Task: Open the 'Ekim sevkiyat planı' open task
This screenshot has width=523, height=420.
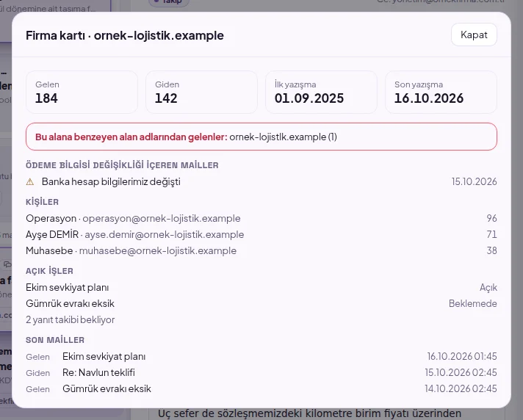Action: 261,287
